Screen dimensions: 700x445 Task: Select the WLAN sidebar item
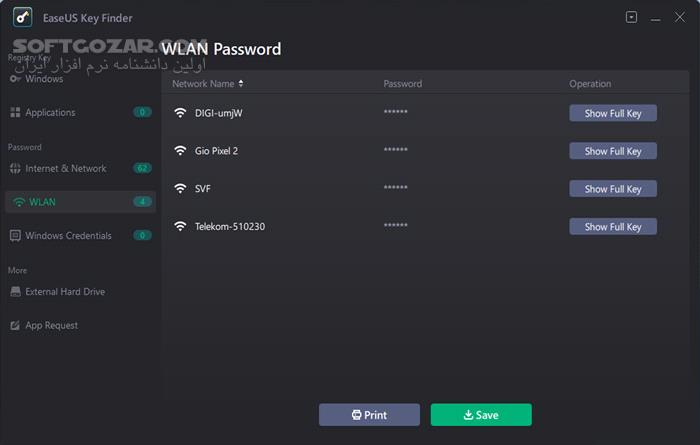coord(80,202)
